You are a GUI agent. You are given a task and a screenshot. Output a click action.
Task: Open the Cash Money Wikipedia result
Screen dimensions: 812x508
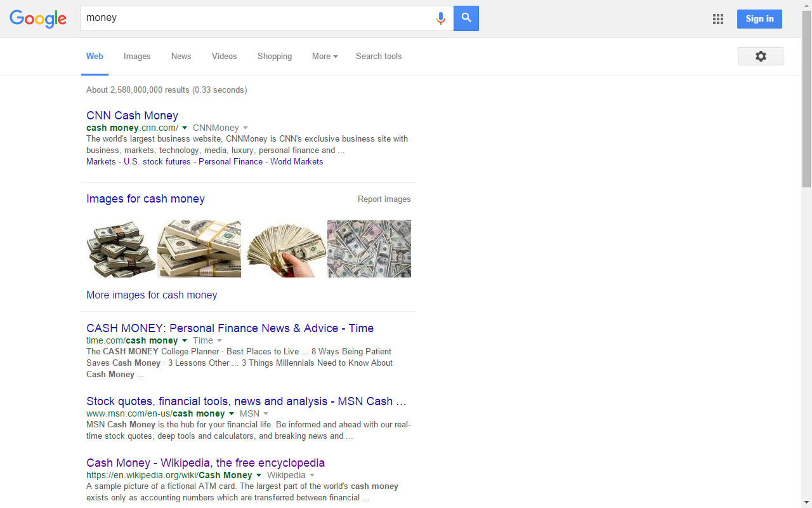pyautogui.click(x=206, y=463)
